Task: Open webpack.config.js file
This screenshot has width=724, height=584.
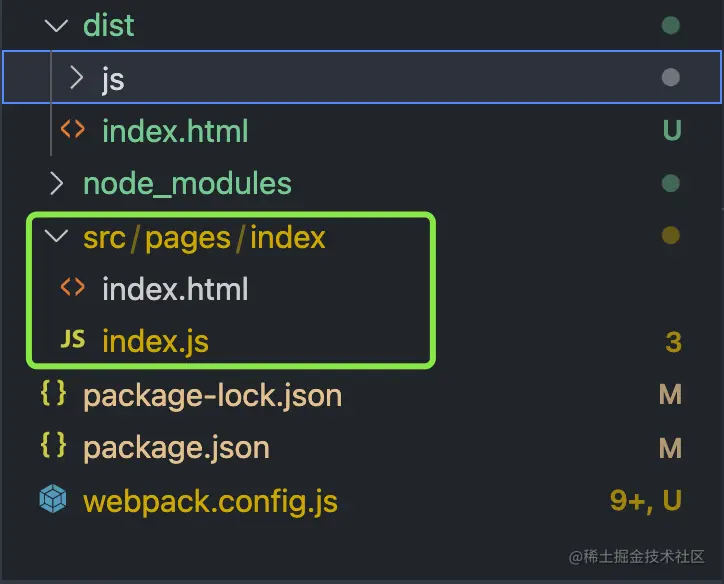Action: pyautogui.click(x=210, y=499)
